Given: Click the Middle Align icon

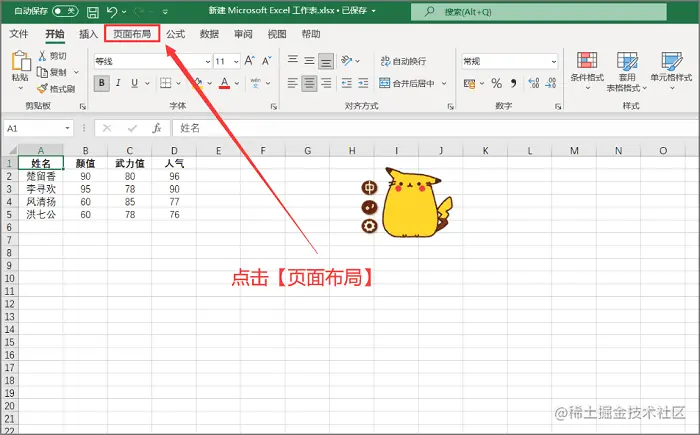Looking at the screenshot, I should (309, 61).
